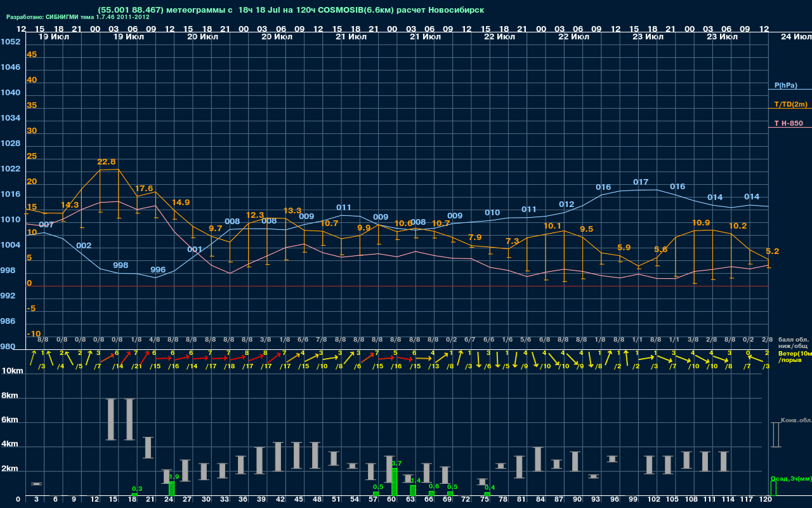Click the forecast hour 3 axis label

37,500
